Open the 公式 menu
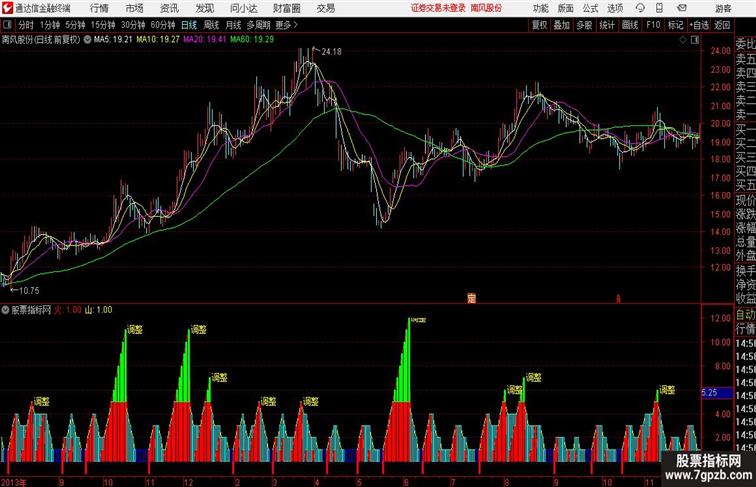This screenshot has height=487, width=756. [x=590, y=8]
